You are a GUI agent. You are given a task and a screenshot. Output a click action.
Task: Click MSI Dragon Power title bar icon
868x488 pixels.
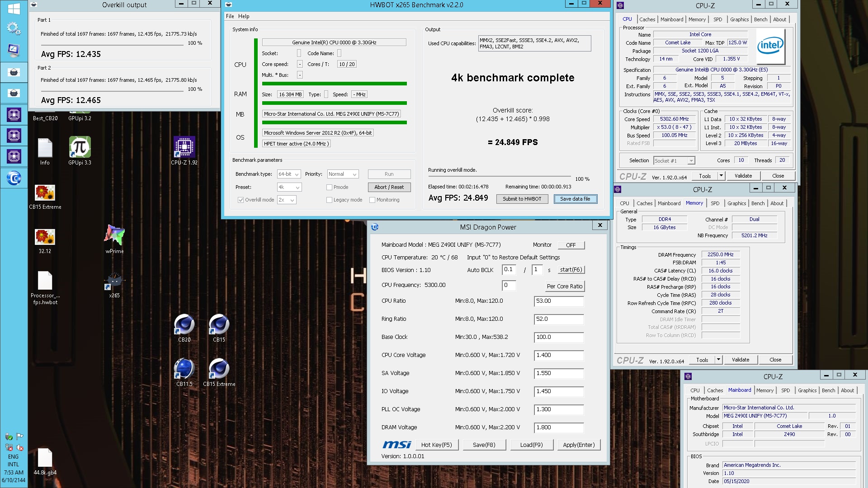click(x=375, y=227)
